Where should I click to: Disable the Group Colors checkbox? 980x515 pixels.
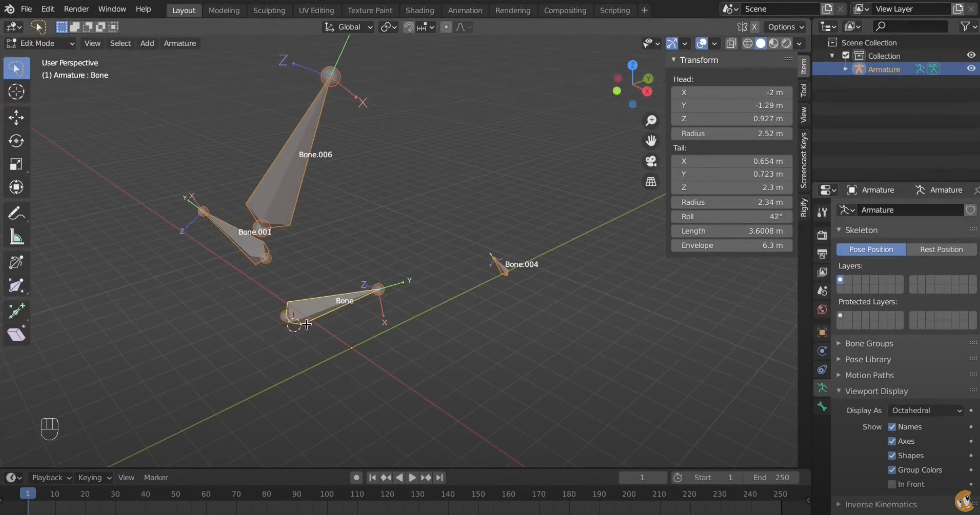tap(891, 470)
